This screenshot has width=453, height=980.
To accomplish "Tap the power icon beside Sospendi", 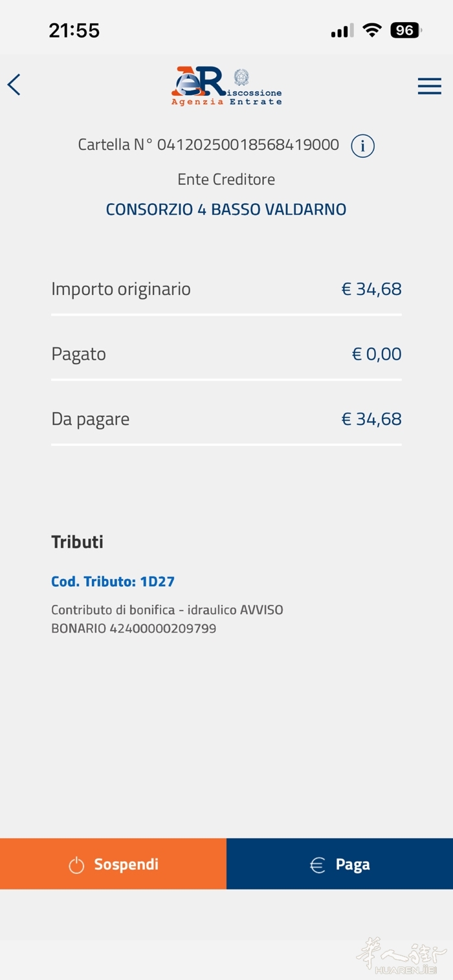I will (76, 865).
